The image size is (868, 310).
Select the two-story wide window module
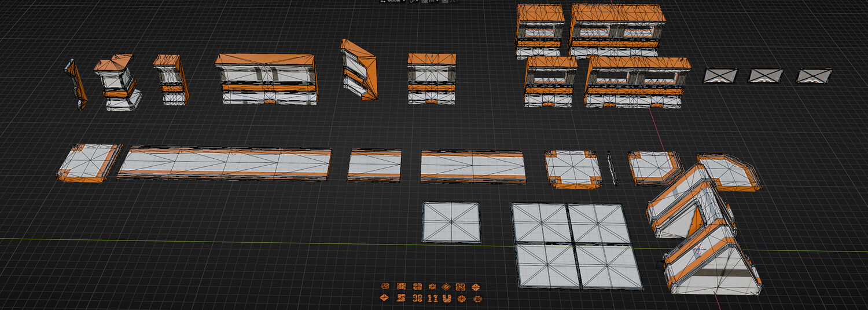(x=617, y=30)
